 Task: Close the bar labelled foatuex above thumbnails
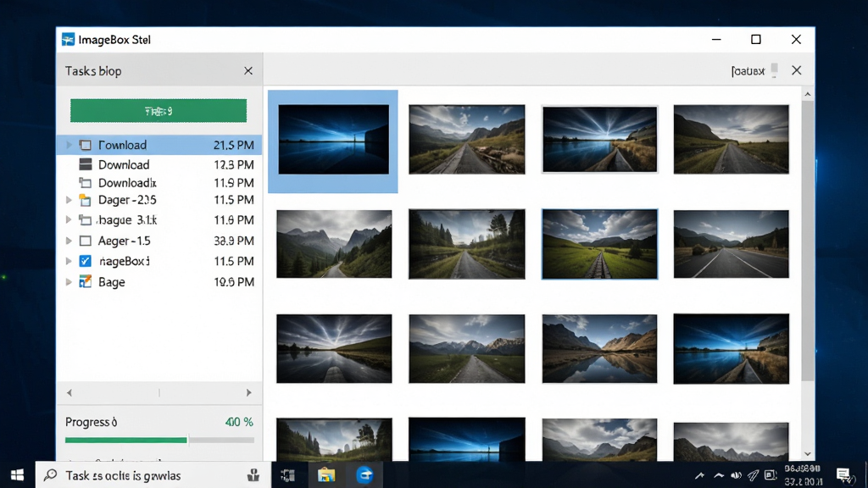click(x=796, y=70)
